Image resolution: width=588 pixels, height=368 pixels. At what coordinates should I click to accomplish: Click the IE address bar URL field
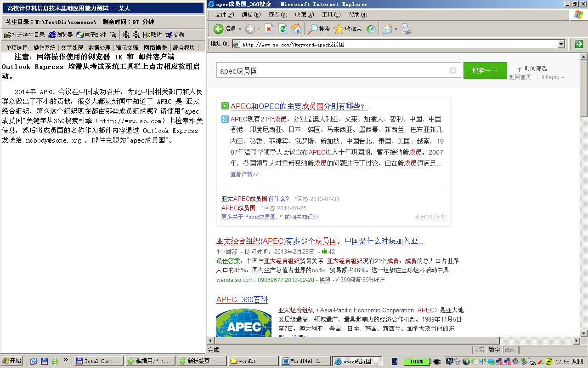click(395, 44)
